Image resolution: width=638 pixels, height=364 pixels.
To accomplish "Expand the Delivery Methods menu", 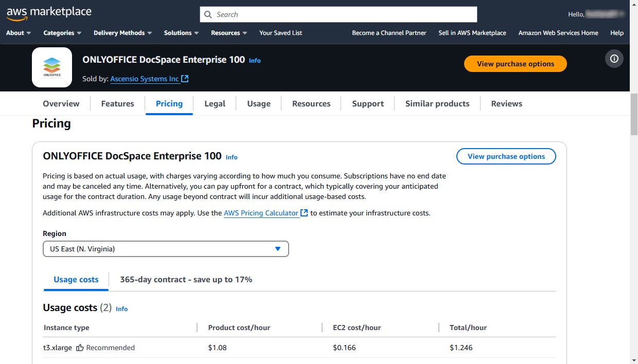I will click(x=122, y=33).
